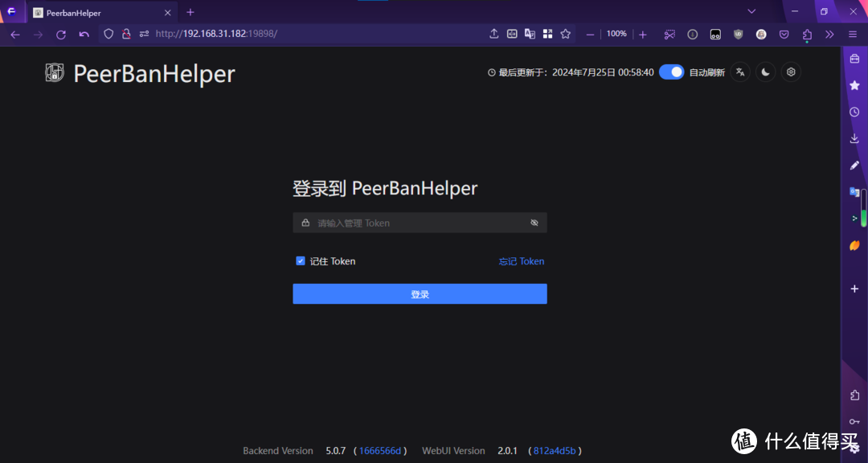Open Downloads from the right sidebar

854,137
